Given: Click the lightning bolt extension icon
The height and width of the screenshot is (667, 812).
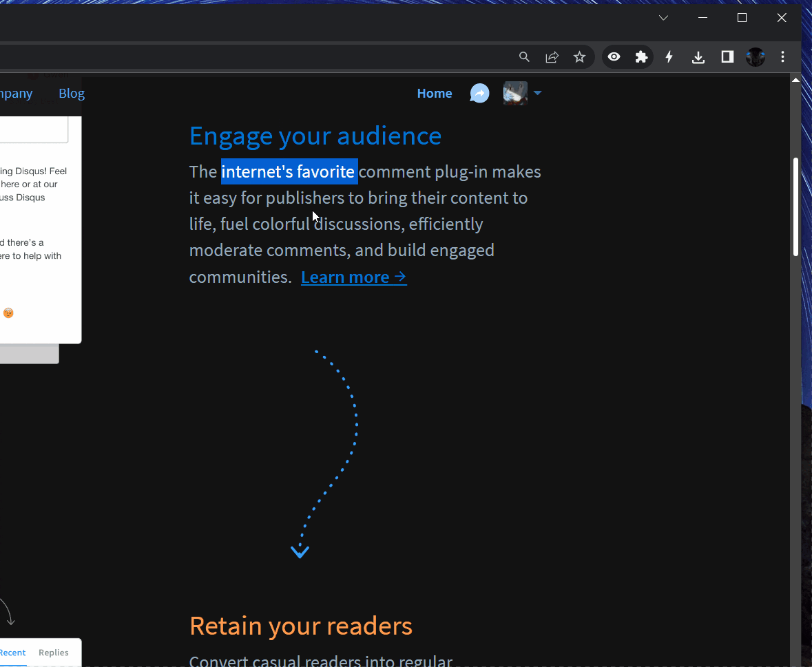Looking at the screenshot, I should pyautogui.click(x=669, y=57).
